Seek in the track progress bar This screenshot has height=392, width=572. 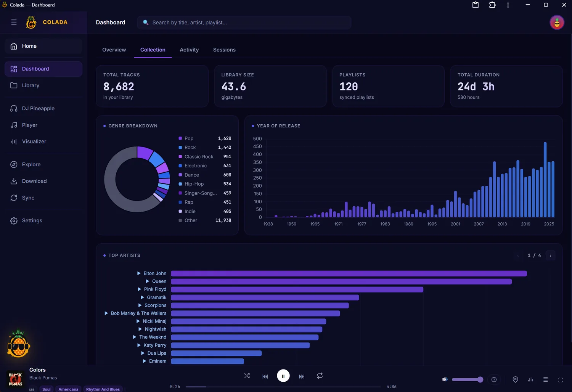point(283,387)
